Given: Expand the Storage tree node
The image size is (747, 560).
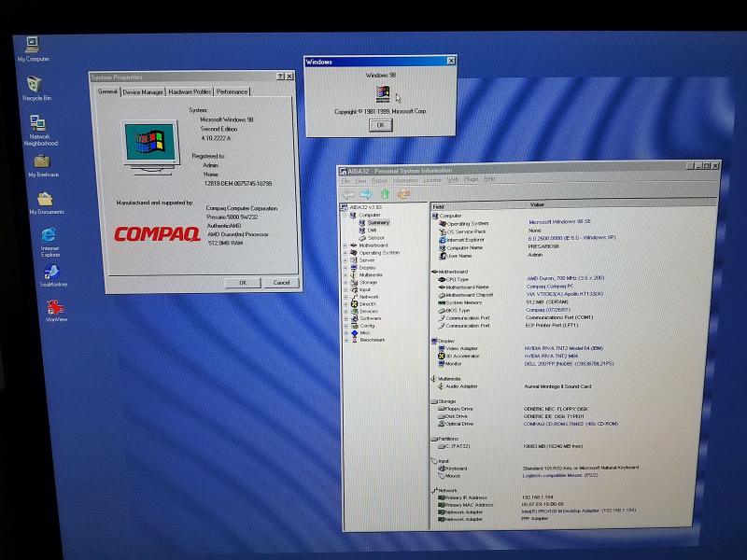Looking at the screenshot, I should tap(345, 283).
